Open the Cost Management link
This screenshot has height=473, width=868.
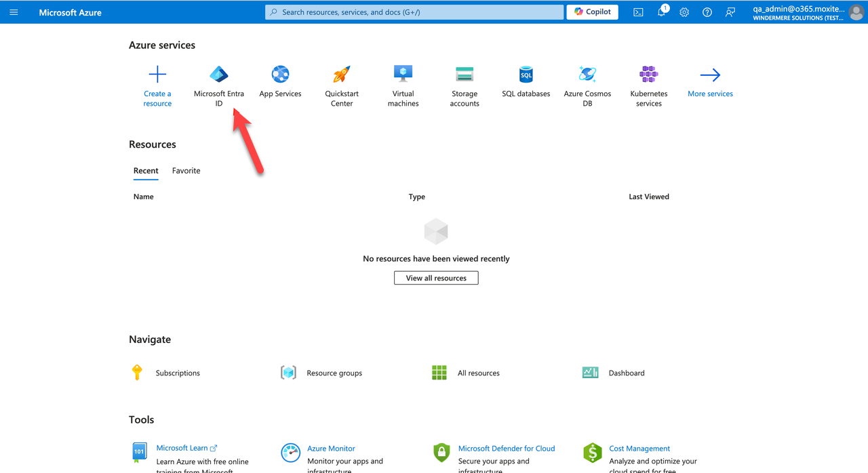(639, 449)
